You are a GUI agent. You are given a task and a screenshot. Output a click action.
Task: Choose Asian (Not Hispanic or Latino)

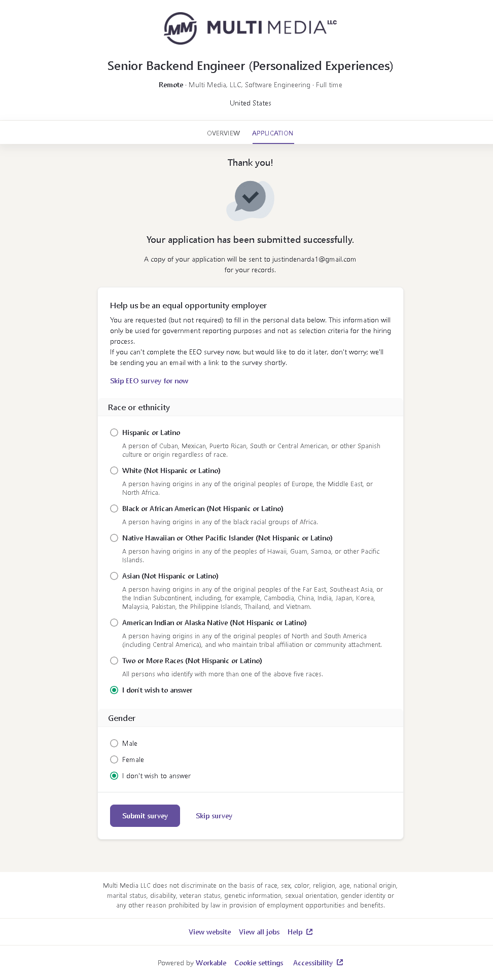[x=114, y=576]
